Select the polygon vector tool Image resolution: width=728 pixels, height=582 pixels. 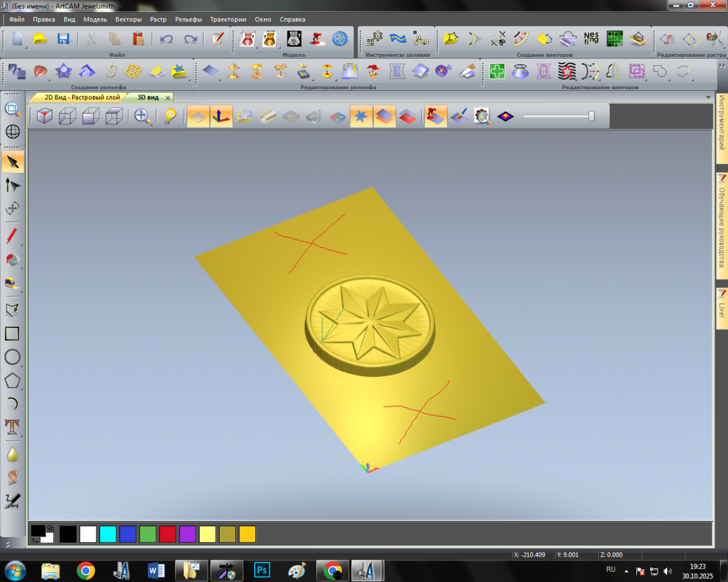tap(12, 381)
